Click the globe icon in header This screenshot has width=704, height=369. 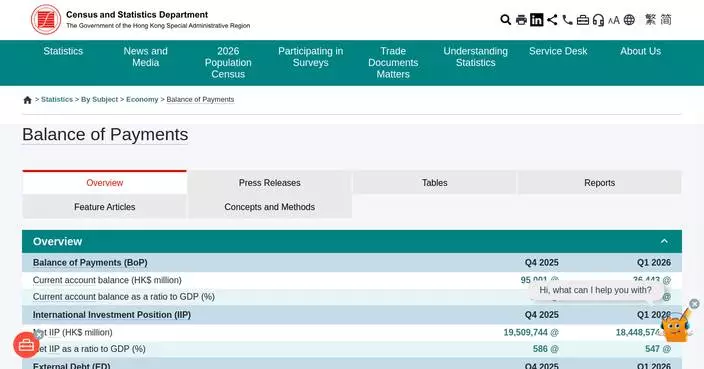click(x=629, y=20)
